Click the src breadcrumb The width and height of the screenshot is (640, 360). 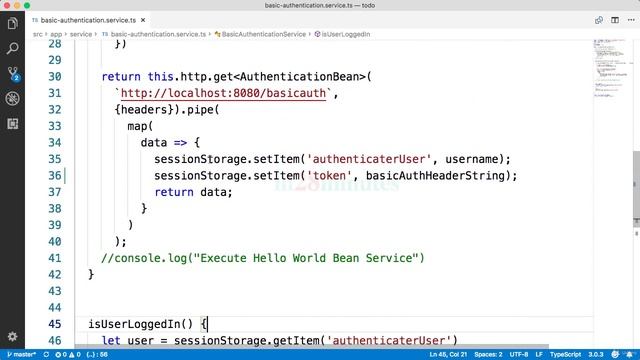point(38,34)
